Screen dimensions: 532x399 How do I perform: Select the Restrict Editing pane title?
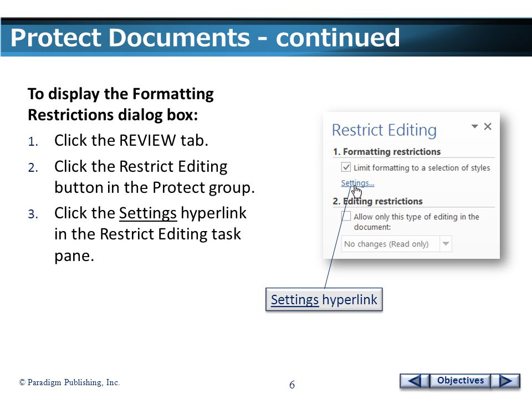click(x=384, y=130)
